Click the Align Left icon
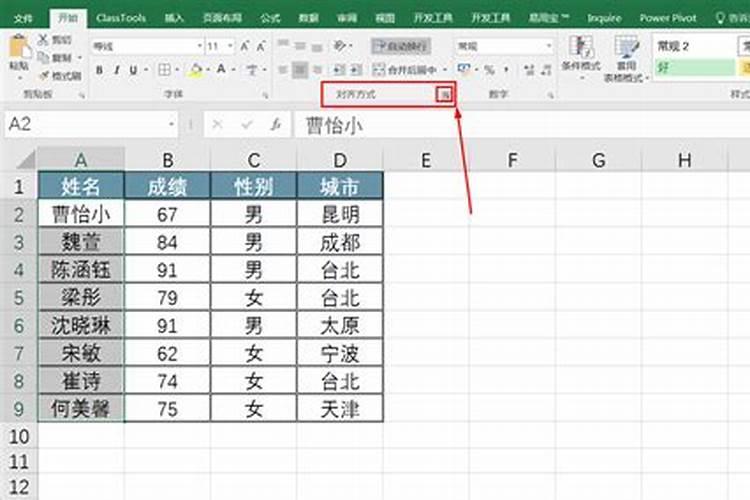This screenshot has width=750, height=500. click(x=283, y=70)
